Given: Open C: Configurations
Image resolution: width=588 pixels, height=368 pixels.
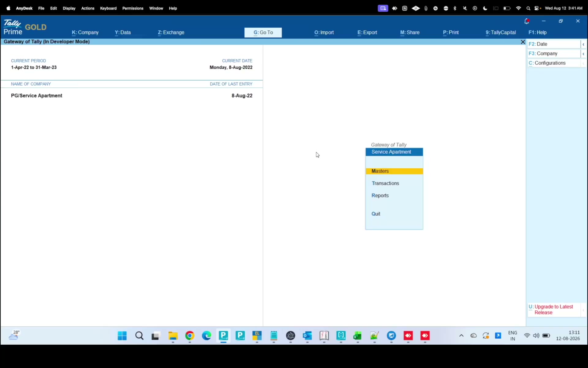Looking at the screenshot, I should tap(554, 63).
